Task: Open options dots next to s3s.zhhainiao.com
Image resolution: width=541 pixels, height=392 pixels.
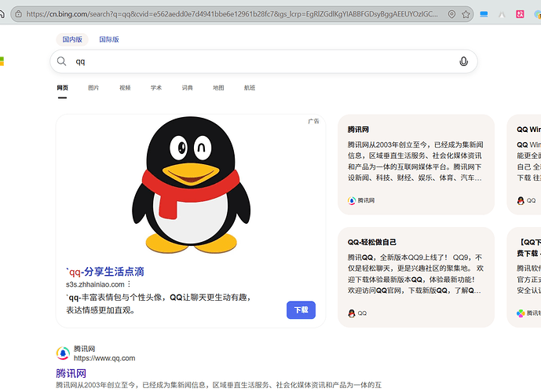Action: click(129, 284)
